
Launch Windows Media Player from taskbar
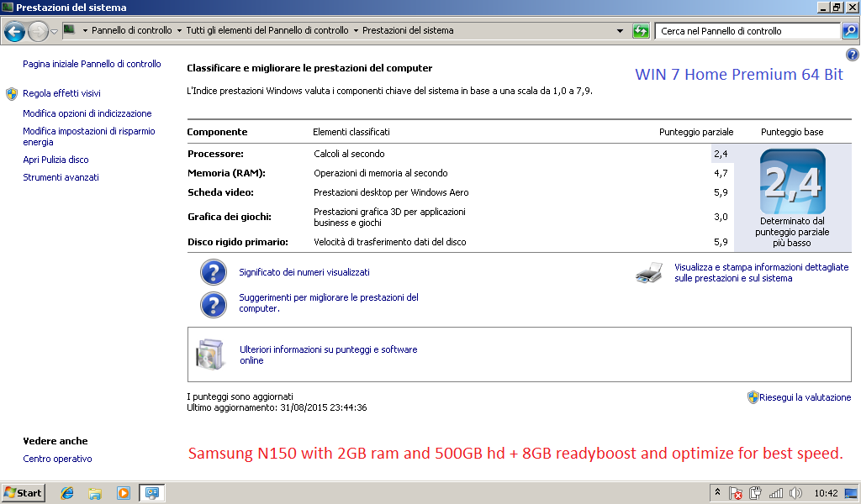click(124, 493)
